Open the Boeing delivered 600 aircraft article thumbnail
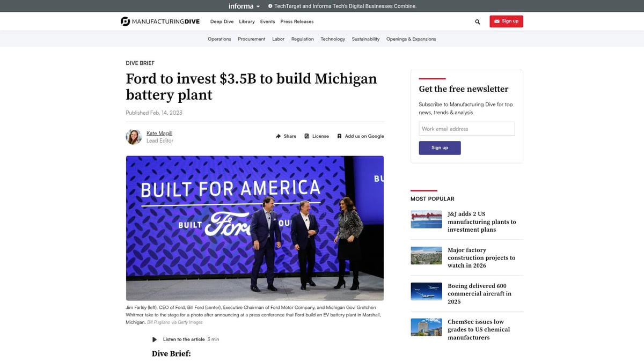This screenshot has height=362, width=644. 426,291
